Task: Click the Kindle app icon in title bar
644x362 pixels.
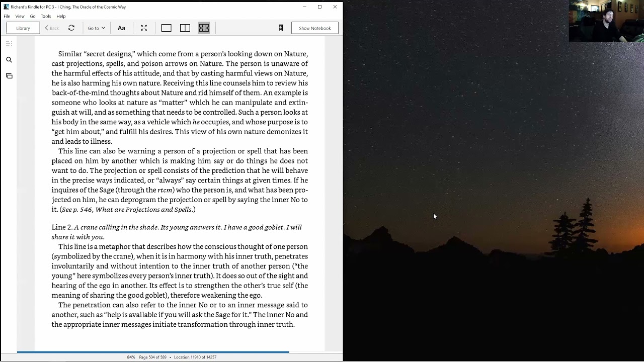Action: [6, 7]
